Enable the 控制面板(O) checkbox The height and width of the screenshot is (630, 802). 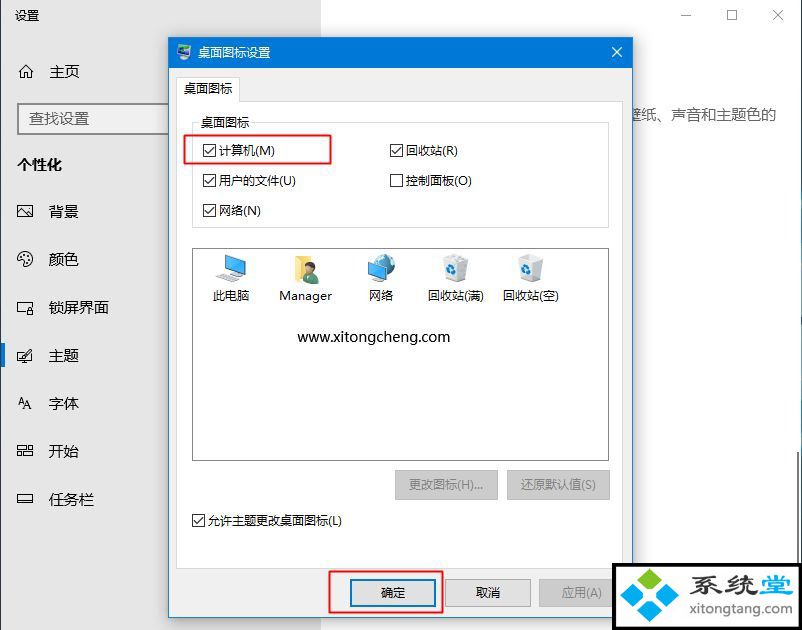(396, 181)
